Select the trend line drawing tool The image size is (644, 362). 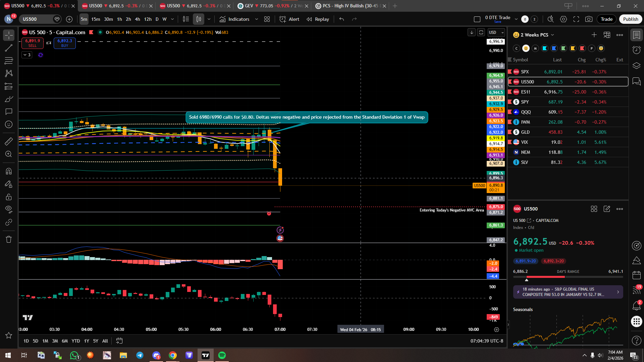pos(9,48)
